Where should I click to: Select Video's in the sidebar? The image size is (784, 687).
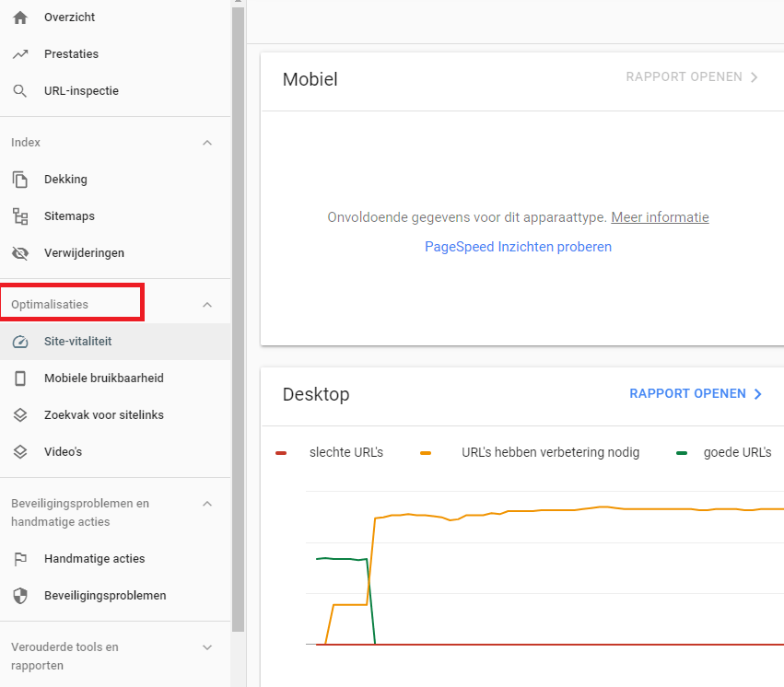coord(64,451)
